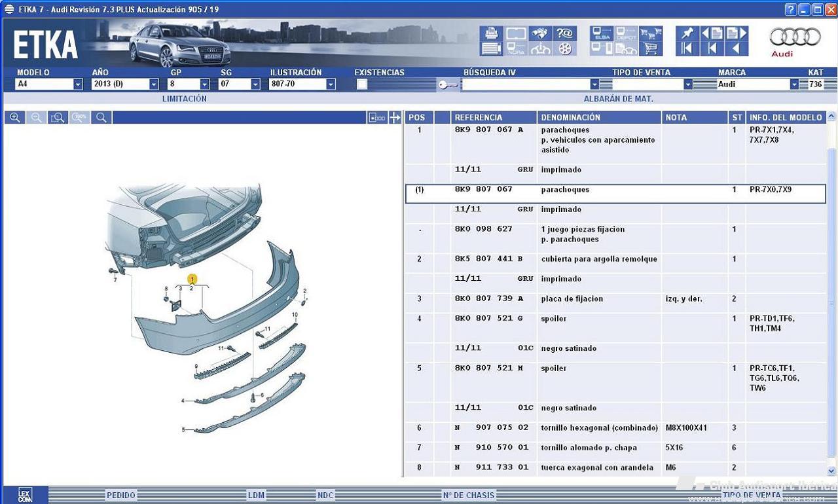Click the single-bar back arrow icon
This screenshot has height=504, width=838.
pos(712,48)
